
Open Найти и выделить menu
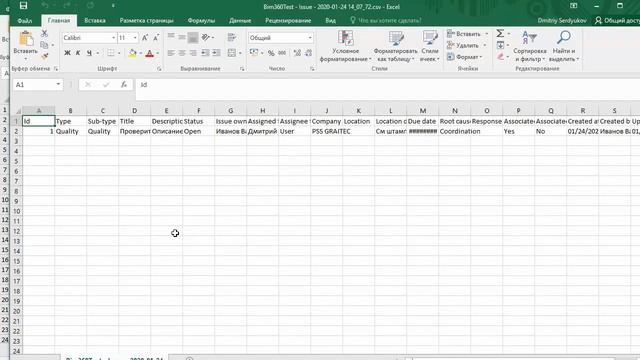[564, 46]
